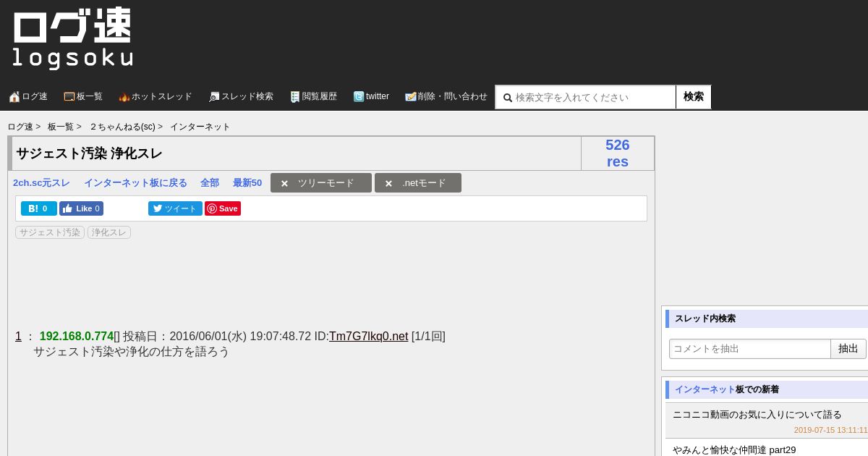Viewport: 868px width, 456px height.
Task: Click the Facebook Like button
Action: [x=81, y=208]
